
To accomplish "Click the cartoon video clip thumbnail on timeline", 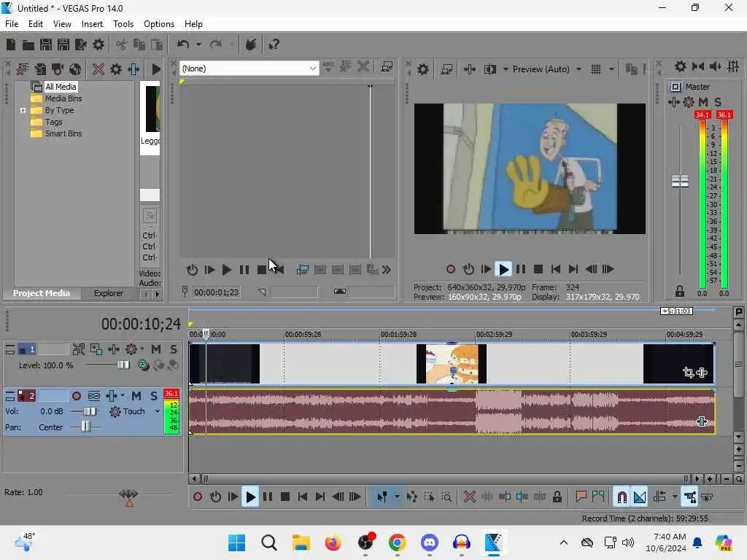I will pos(452,364).
